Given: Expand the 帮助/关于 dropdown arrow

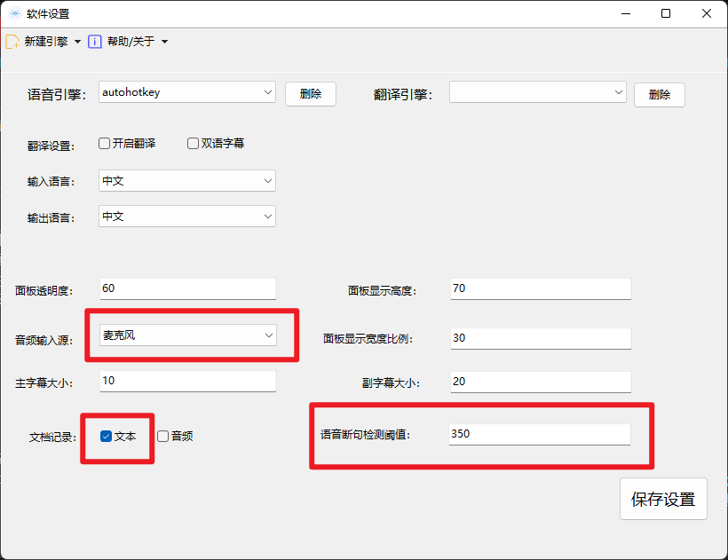Looking at the screenshot, I should (x=164, y=42).
